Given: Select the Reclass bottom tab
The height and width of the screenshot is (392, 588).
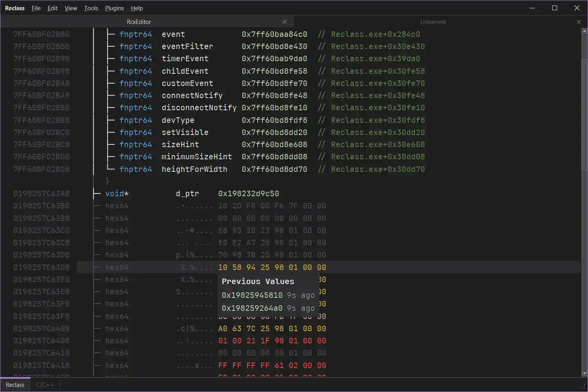Looking at the screenshot, I should 15,385.
